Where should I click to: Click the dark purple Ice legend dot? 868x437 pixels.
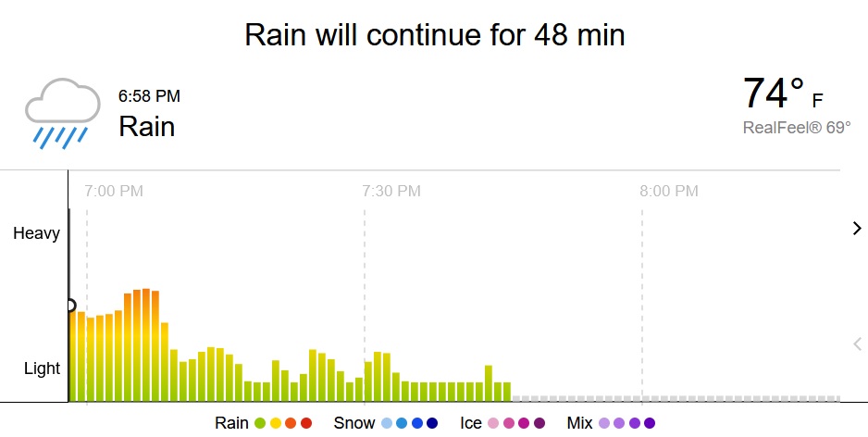[x=539, y=423]
